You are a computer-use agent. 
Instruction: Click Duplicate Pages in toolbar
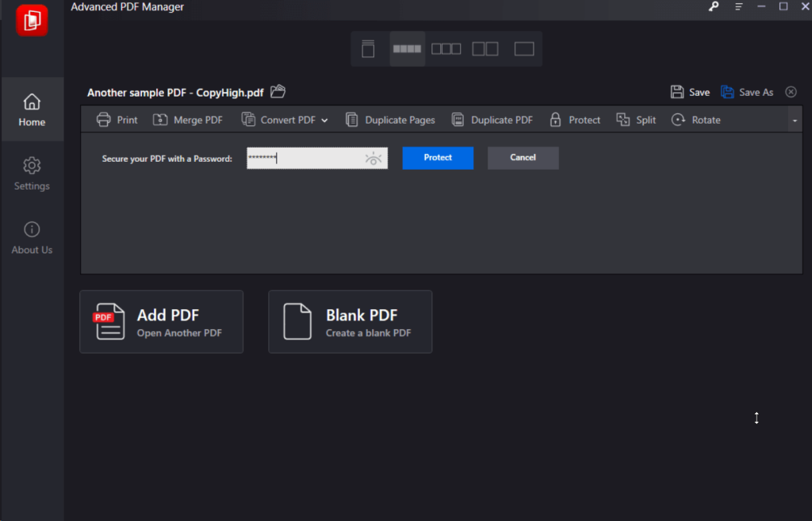click(x=390, y=120)
